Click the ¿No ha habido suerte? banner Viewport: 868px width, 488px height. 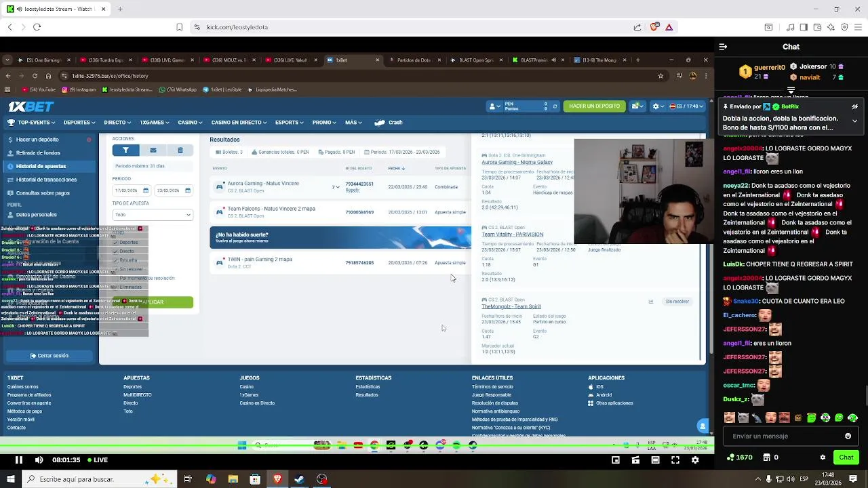[340, 238]
